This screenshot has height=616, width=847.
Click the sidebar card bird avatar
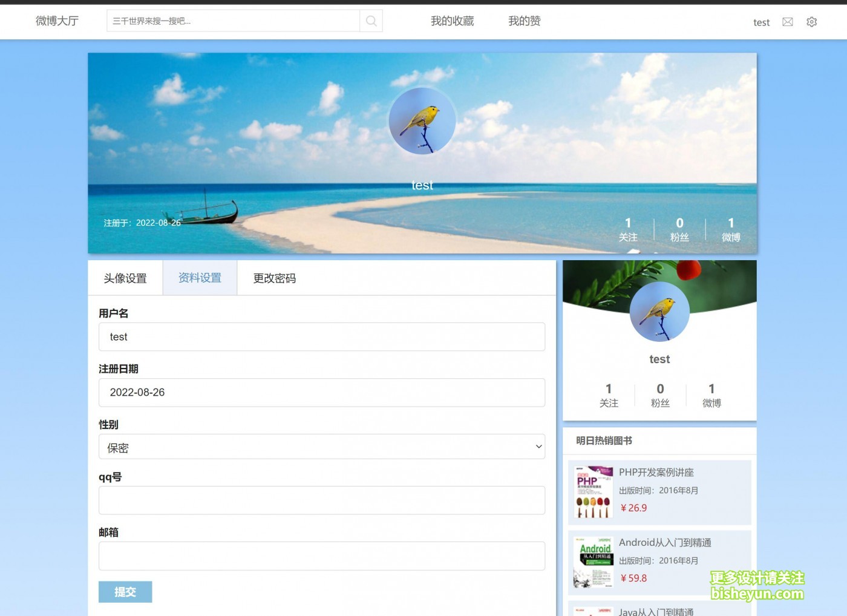click(x=659, y=312)
